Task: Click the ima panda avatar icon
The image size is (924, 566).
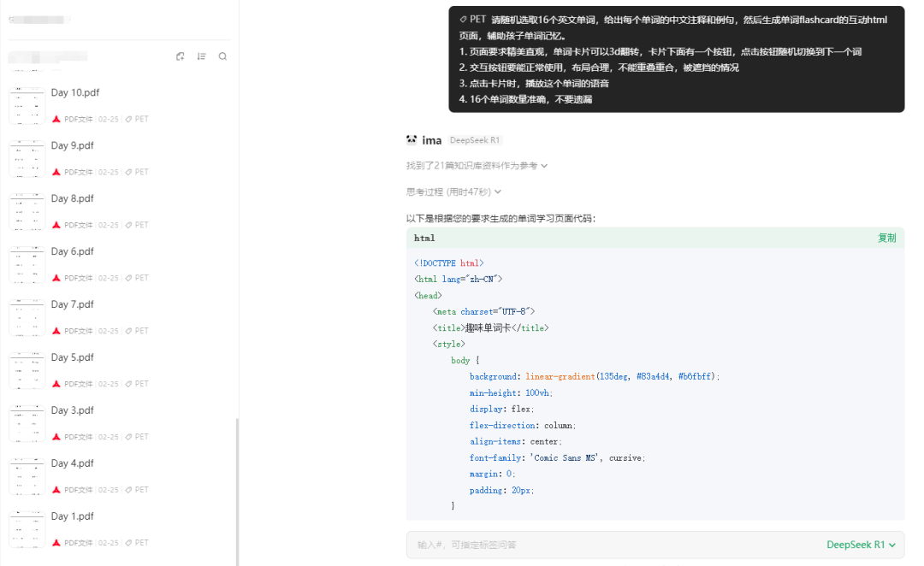Action: [x=412, y=139]
